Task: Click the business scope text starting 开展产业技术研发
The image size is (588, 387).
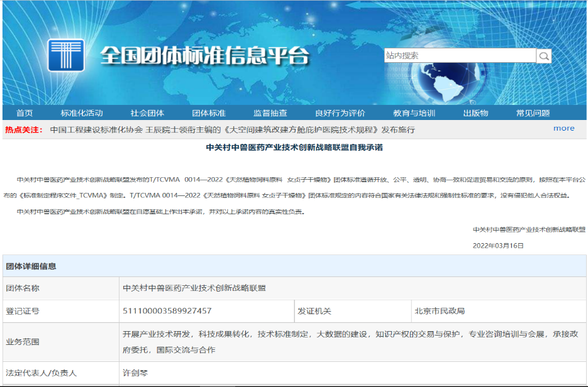Action: pyautogui.click(x=351, y=342)
